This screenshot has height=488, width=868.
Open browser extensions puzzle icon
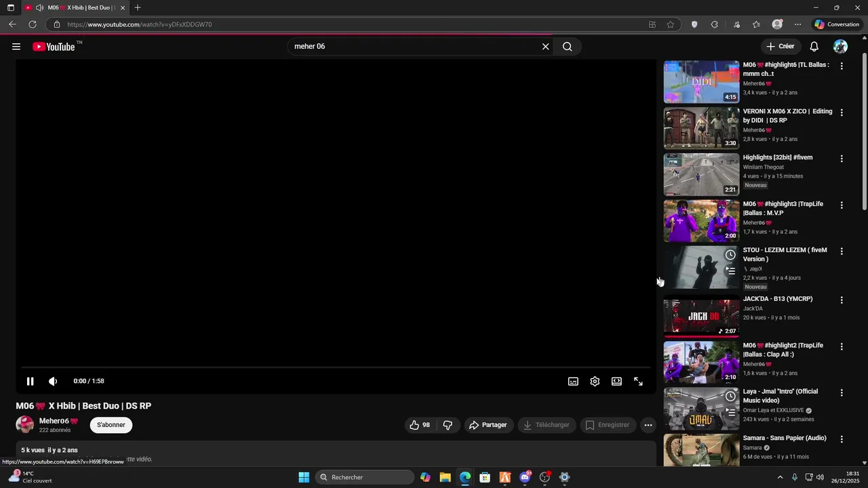(715, 24)
